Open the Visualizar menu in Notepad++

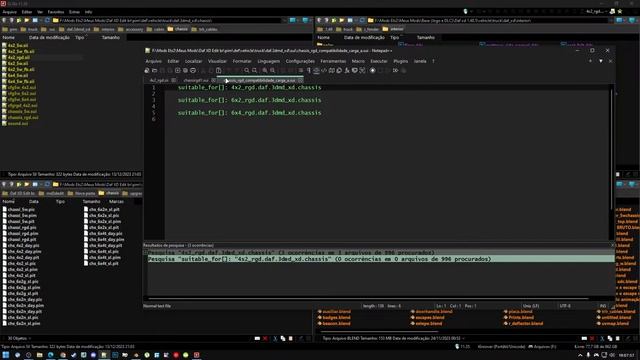[x=217, y=61]
